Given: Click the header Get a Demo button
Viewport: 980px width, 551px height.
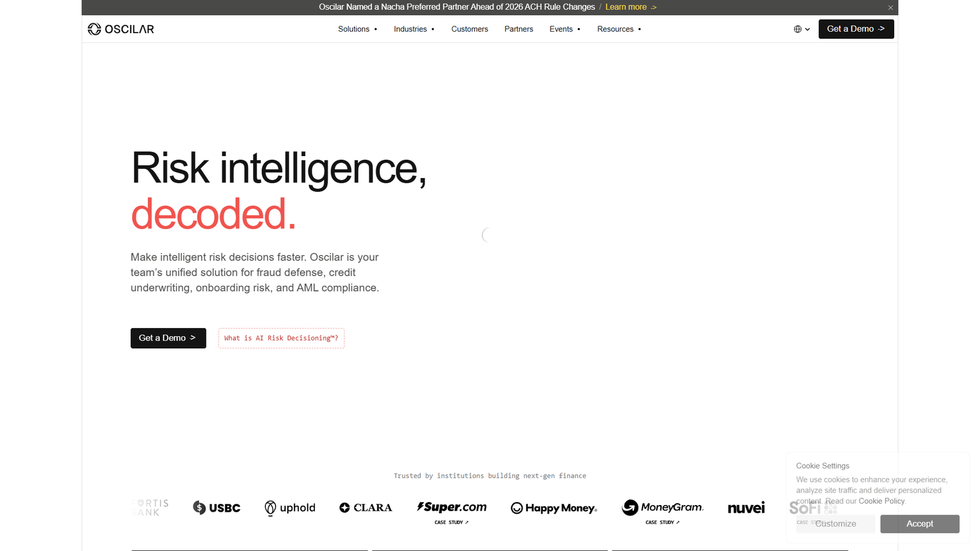Looking at the screenshot, I should coord(856,29).
